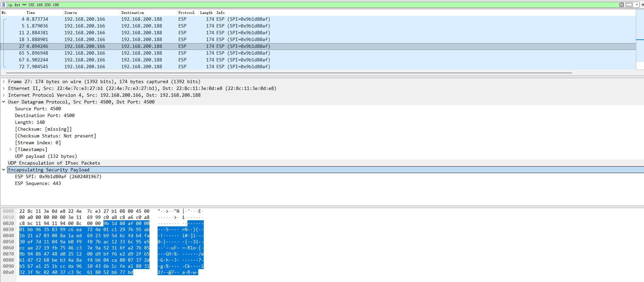Expand the Internet Protocol Version 4 node
Image resolution: width=644 pixels, height=282 pixels.
[x=4, y=95]
